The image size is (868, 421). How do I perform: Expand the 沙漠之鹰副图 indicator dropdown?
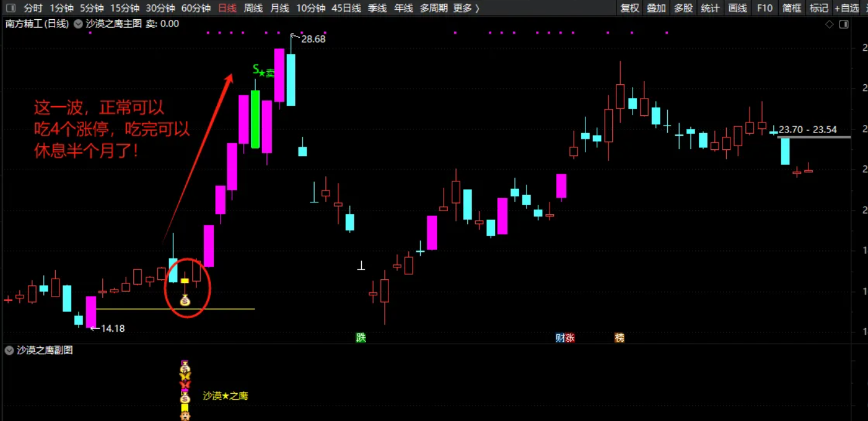[x=9, y=350]
